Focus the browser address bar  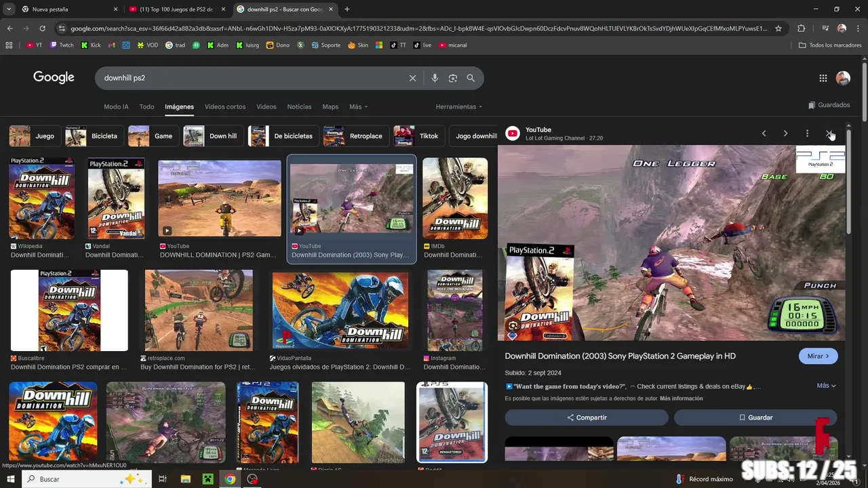pos(418,28)
